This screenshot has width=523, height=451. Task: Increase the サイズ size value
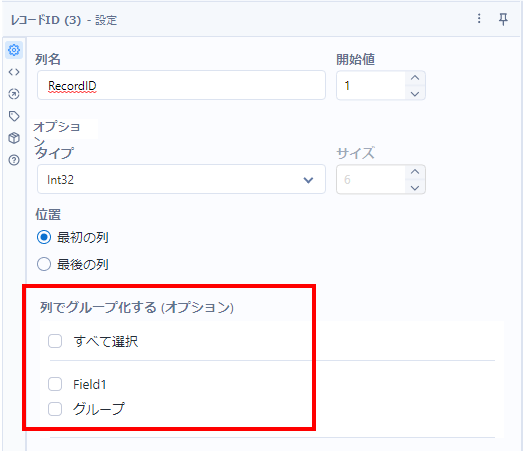(415, 172)
